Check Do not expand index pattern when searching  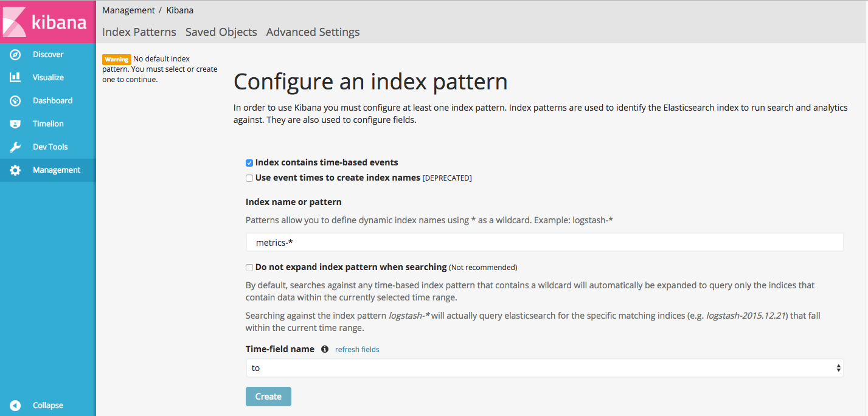click(249, 267)
